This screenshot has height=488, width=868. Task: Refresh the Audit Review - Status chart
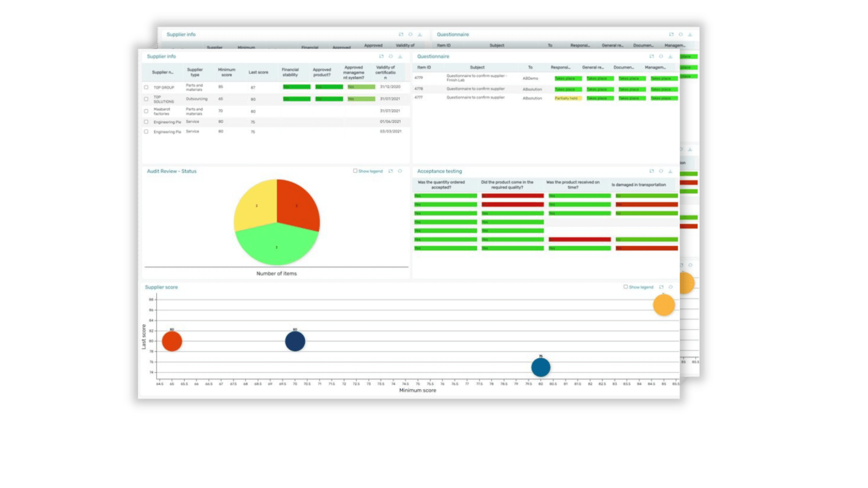pyautogui.click(x=400, y=171)
